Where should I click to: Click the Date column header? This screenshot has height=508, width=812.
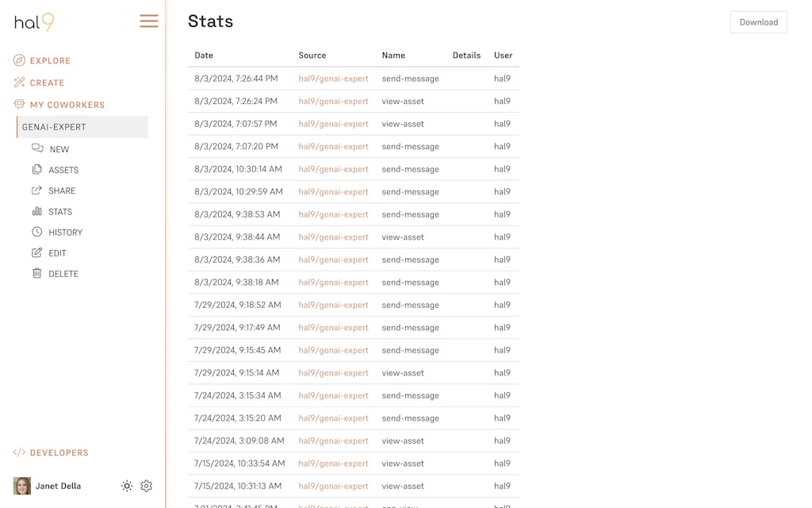(204, 56)
